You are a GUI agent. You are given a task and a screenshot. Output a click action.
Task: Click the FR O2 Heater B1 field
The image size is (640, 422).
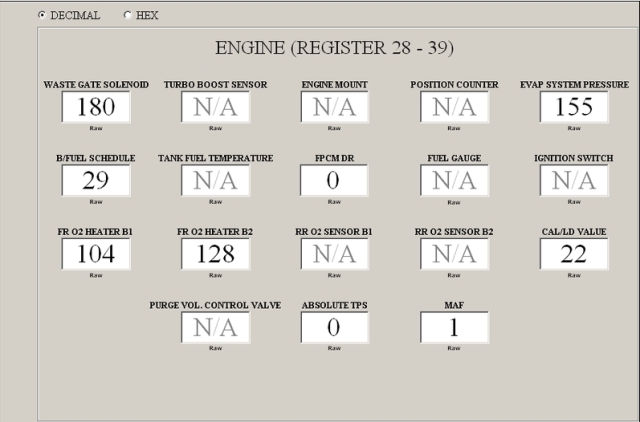pyautogui.click(x=95, y=254)
